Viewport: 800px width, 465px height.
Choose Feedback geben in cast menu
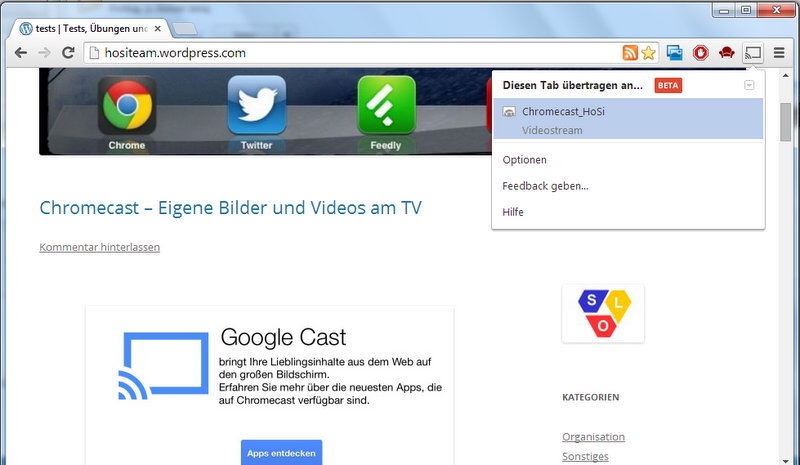click(x=545, y=186)
